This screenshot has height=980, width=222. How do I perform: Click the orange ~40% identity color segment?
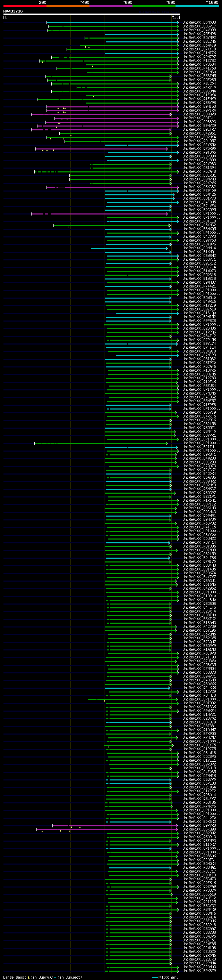pyautogui.click(x=68, y=6)
